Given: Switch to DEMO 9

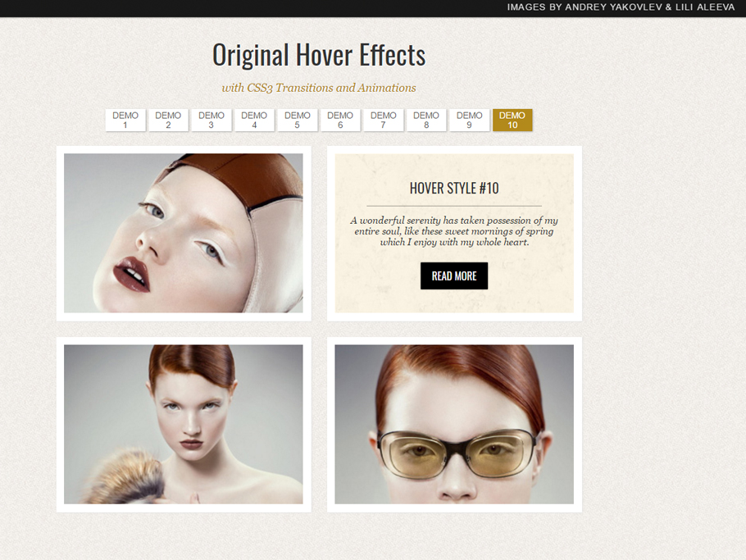Looking at the screenshot, I should point(469,119).
